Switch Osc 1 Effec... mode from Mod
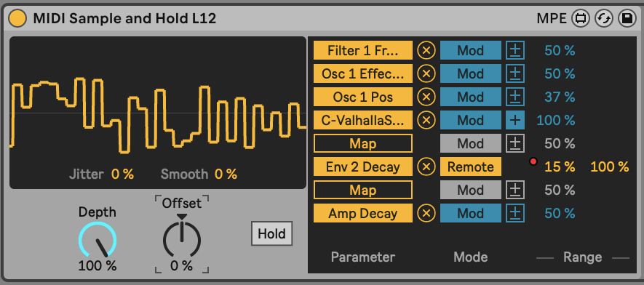Viewport: 644px width, 285px height. coord(471,74)
